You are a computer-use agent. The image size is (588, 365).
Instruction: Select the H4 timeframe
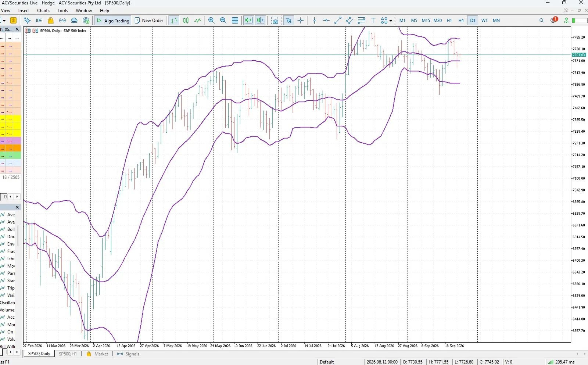pyautogui.click(x=461, y=21)
